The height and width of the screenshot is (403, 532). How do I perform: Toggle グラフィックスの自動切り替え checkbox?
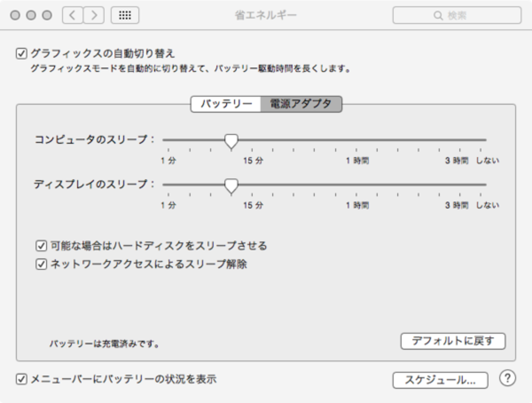tap(21, 54)
